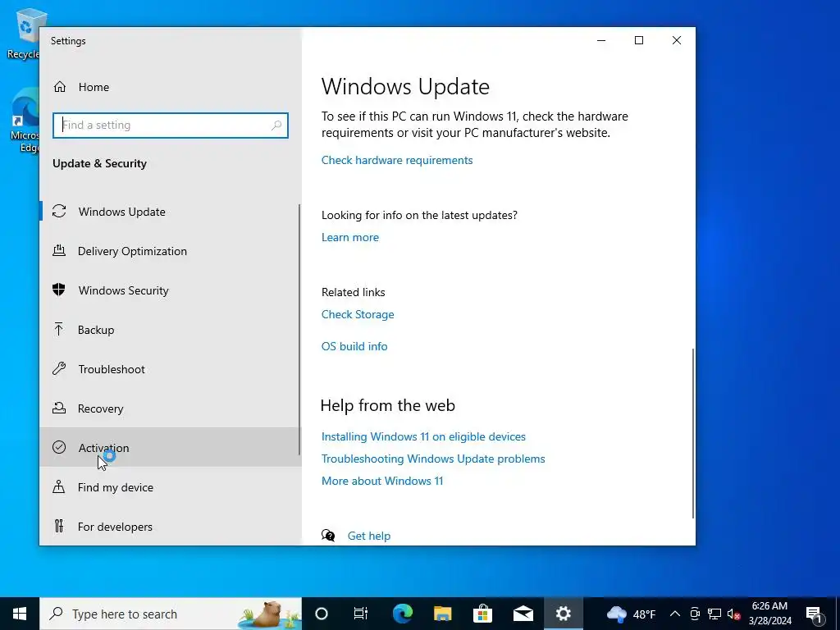Click the For developers tools icon
Viewport: 840px width, 630px height.
click(59, 526)
